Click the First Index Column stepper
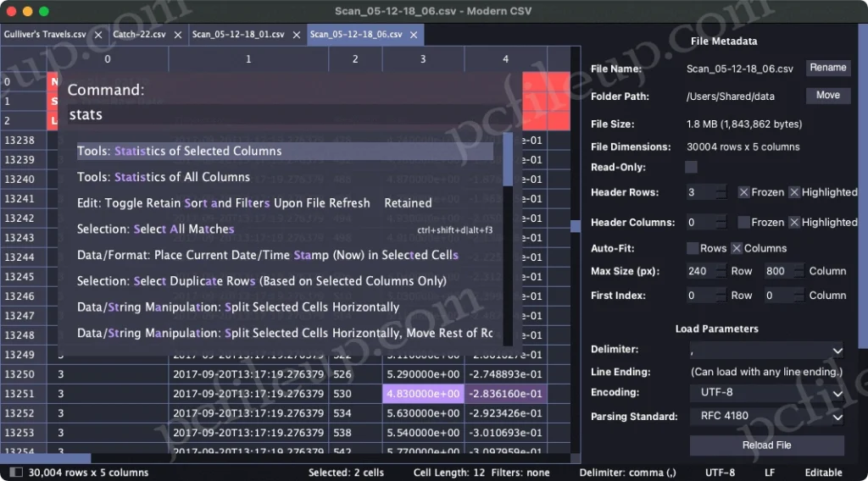Screen dimensions: 868x481 [x=798, y=296]
